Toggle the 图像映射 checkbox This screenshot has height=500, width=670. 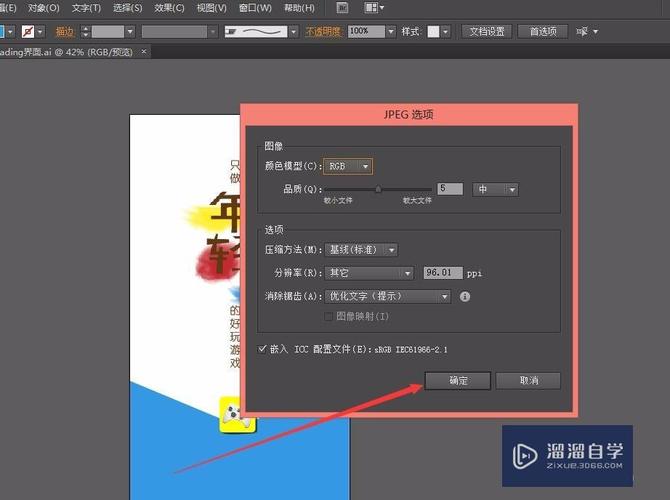click(x=329, y=317)
